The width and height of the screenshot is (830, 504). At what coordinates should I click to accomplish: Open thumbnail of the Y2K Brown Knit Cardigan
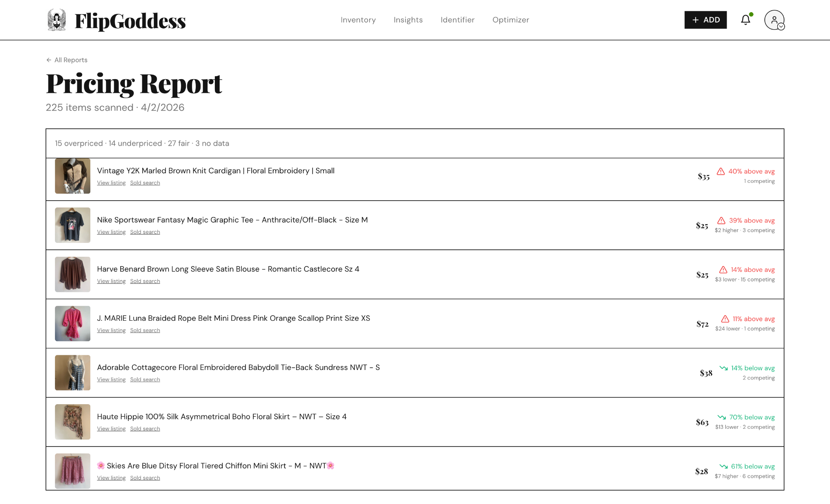coord(73,176)
